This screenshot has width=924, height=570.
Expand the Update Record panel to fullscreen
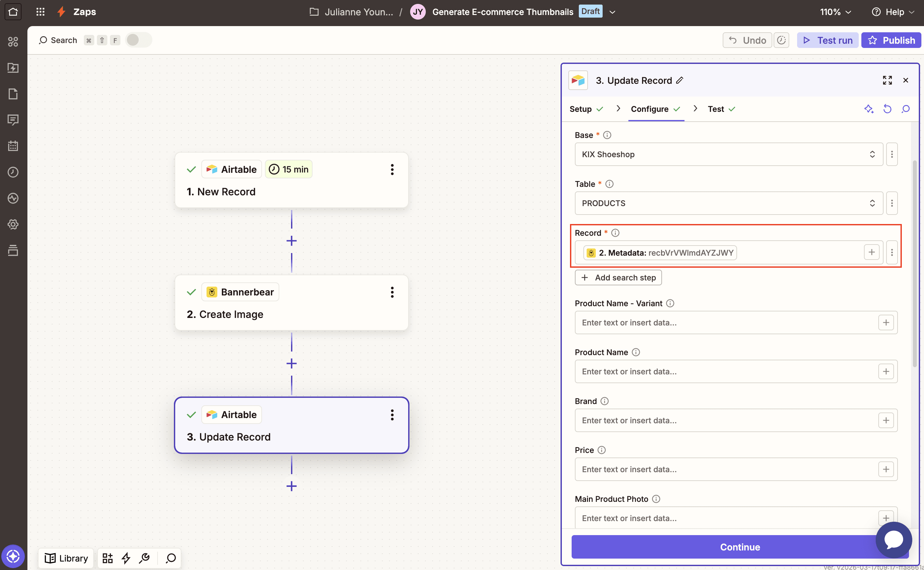click(x=887, y=80)
